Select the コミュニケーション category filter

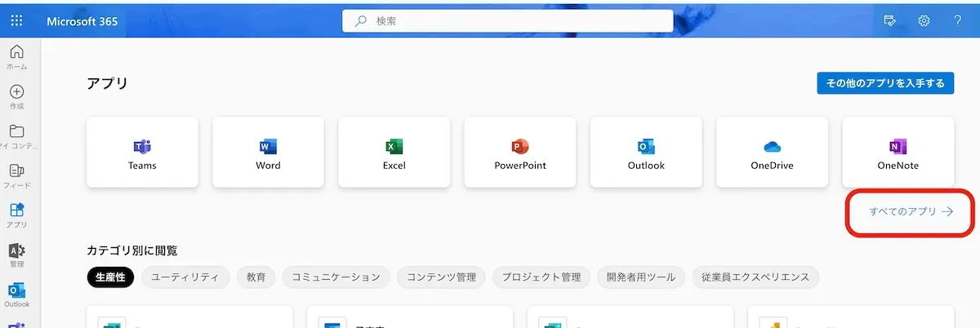pyautogui.click(x=336, y=277)
